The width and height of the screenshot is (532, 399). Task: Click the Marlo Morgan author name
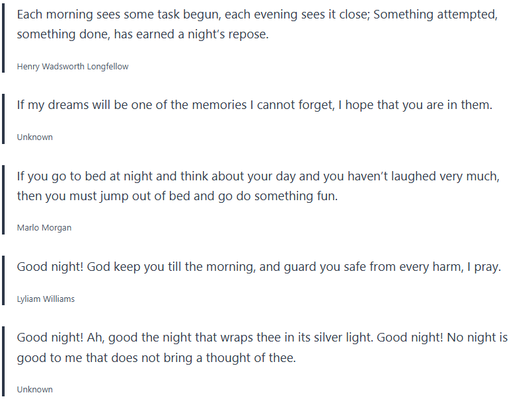pyautogui.click(x=44, y=227)
